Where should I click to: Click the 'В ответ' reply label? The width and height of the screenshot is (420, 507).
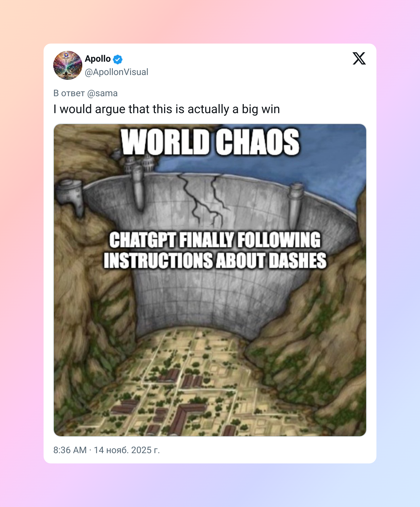point(69,93)
